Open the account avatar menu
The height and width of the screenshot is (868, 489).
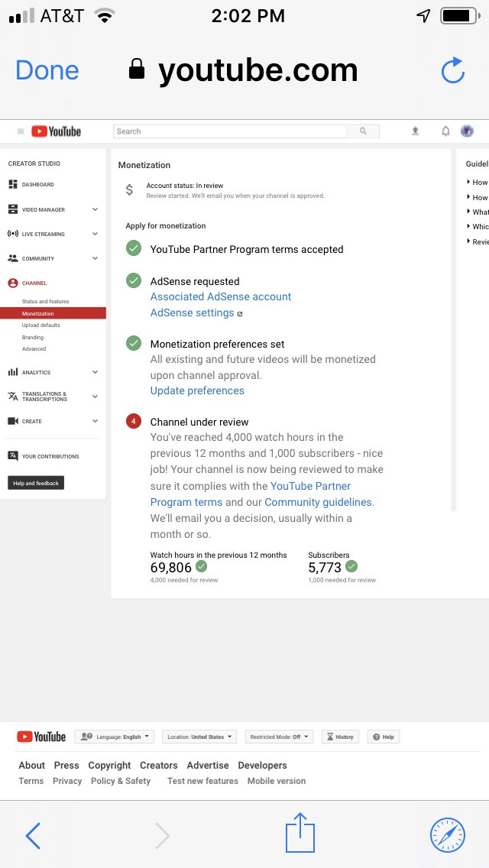[x=467, y=131]
